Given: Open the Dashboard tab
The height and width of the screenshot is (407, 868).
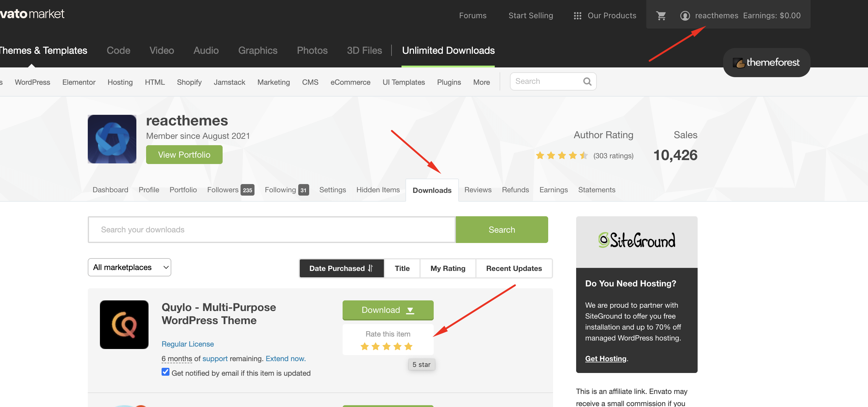Looking at the screenshot, I should point(110,190).
